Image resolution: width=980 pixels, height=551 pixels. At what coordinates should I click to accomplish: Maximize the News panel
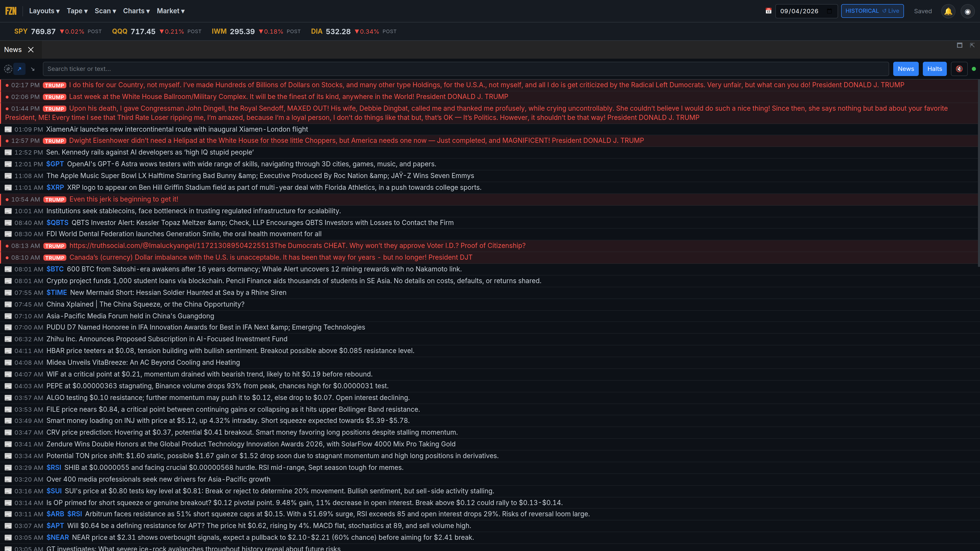point(960,45)
